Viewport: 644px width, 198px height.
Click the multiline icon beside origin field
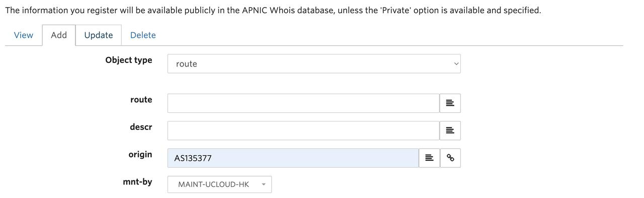[x=429, y=158]
